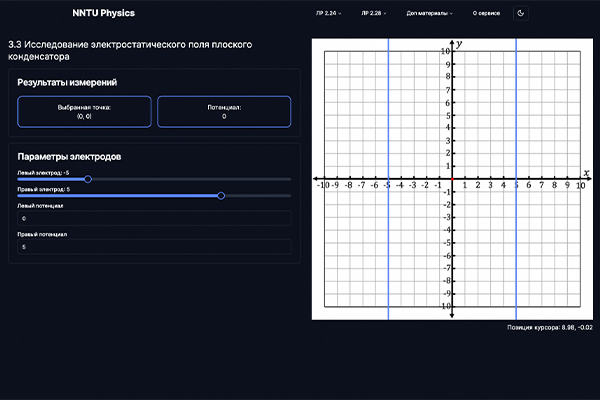Click the Левый электрод: -5 label
This screenshot has height=400, width=600.
pos(43,173)
